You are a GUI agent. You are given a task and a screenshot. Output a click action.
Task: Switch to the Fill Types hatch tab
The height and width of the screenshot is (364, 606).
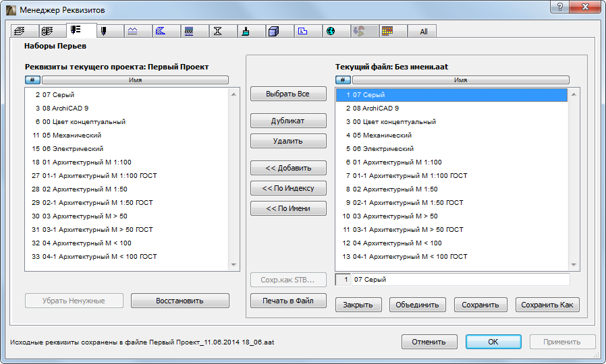(166, 31)
